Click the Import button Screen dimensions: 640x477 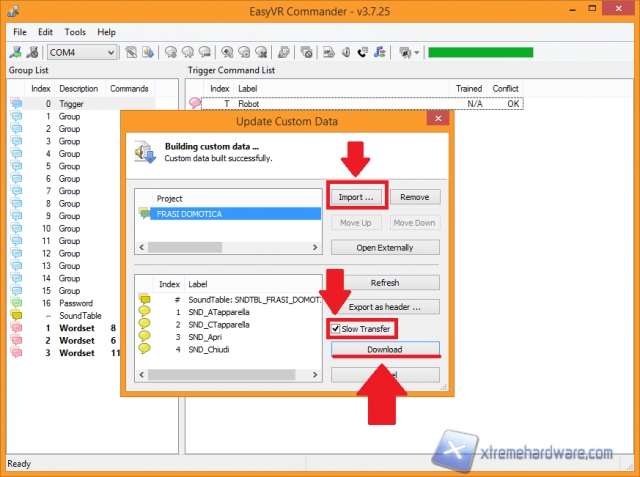point(355,197)
